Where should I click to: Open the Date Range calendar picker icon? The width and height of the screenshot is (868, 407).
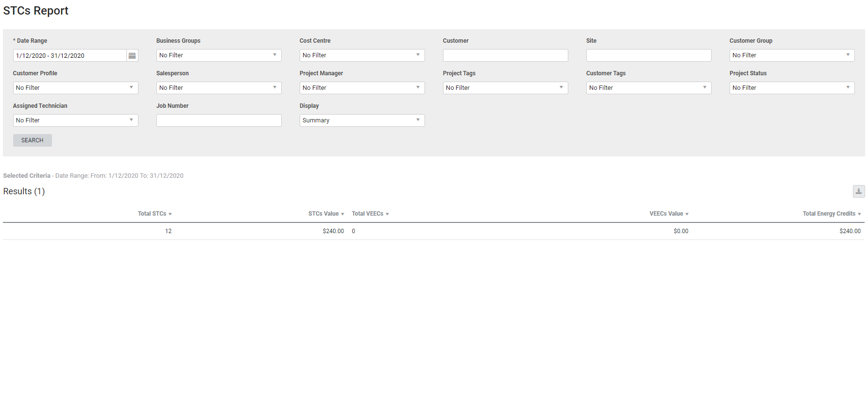pos(132,55)
